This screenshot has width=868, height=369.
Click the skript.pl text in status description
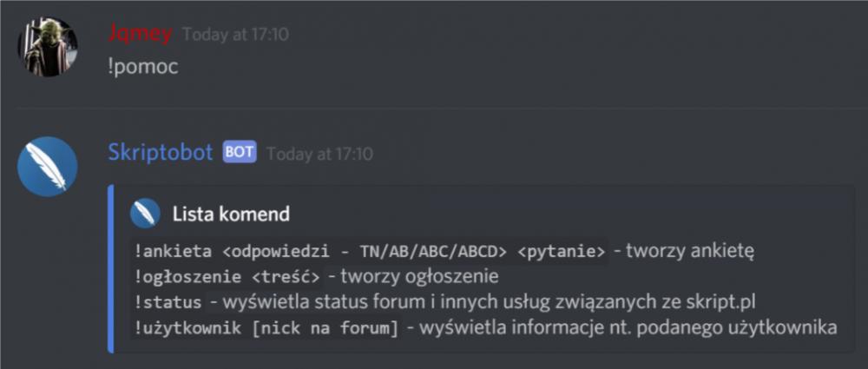pyautogui.click(x=724, y=302)
